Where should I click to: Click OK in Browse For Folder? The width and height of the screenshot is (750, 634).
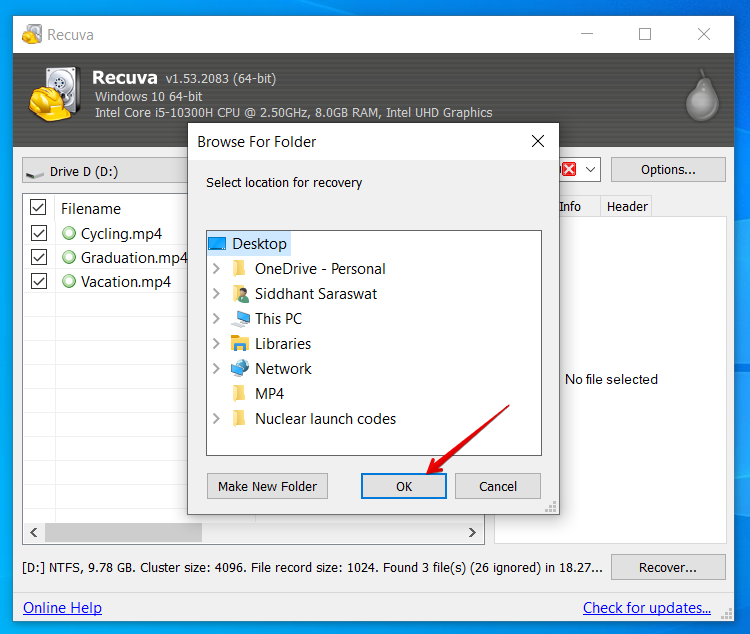pos(404,486)
